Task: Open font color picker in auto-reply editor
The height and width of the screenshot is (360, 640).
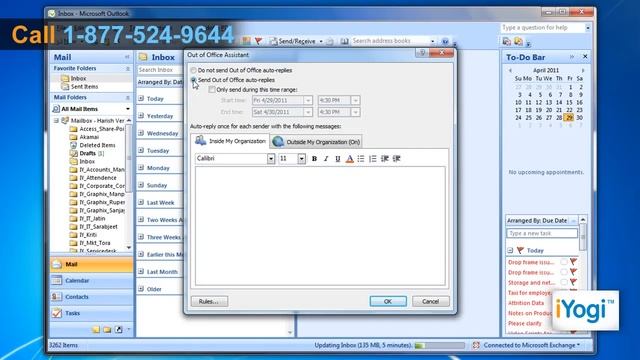Action: click(x=349, y=159)
